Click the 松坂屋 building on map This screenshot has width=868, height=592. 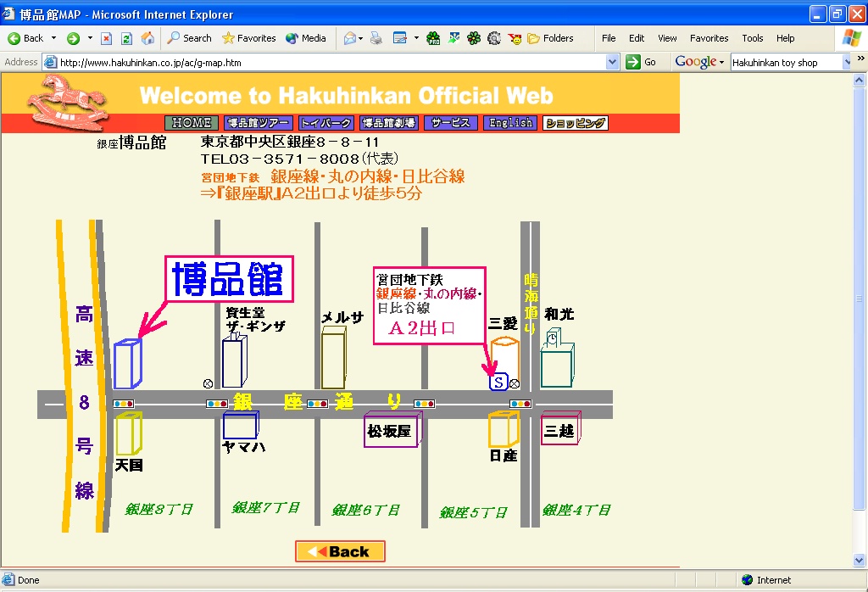coord(392,430)
